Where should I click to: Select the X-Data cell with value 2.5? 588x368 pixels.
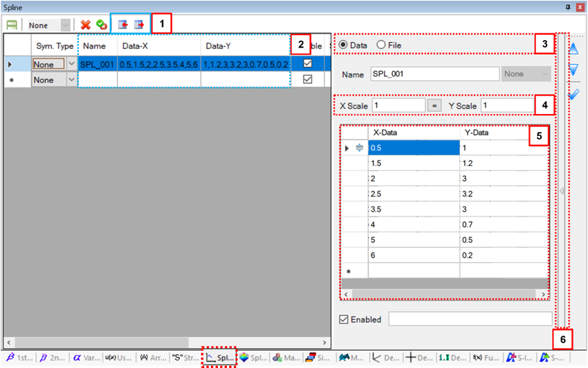[414, 194]
